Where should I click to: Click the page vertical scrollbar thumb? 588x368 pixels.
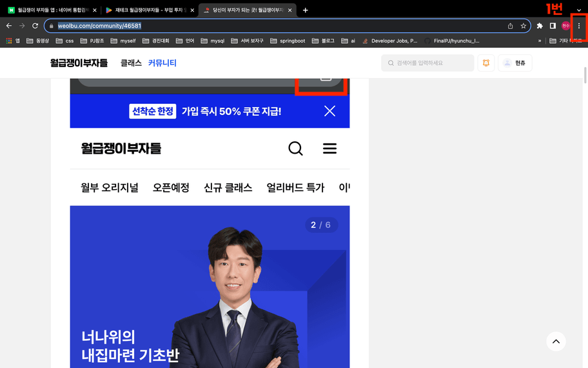pyautogui.click(x=585, y=75)
